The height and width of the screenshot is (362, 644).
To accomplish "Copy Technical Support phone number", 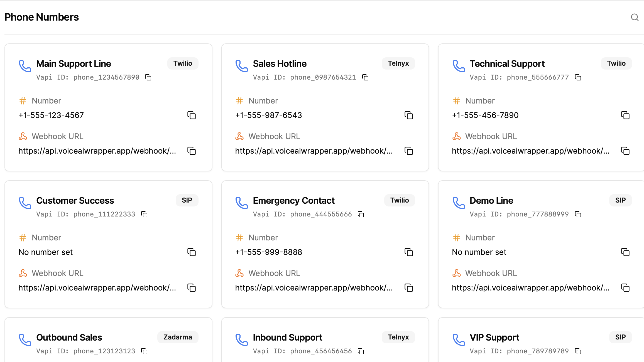I will point(625,115).
